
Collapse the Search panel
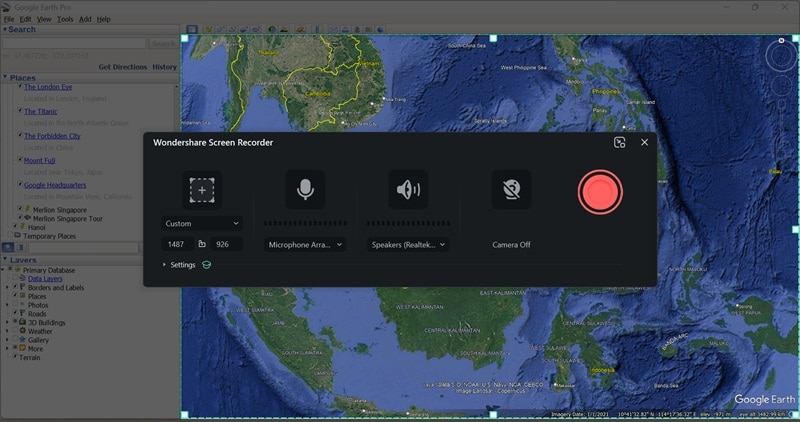(x=5, y=30)
